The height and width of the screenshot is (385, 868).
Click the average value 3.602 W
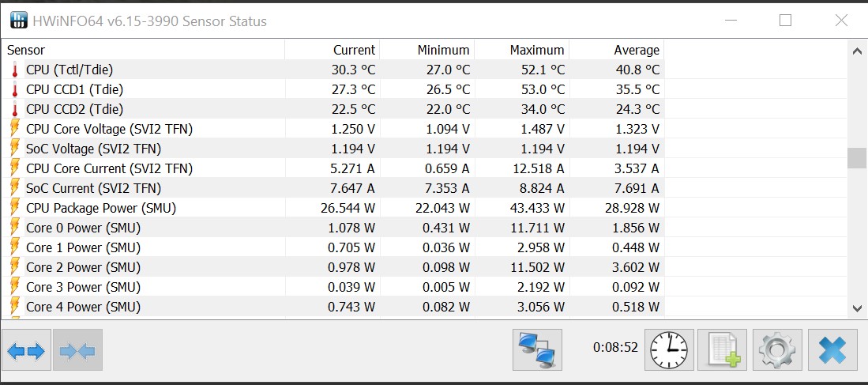pyautogui.click(x=636, y=267)
